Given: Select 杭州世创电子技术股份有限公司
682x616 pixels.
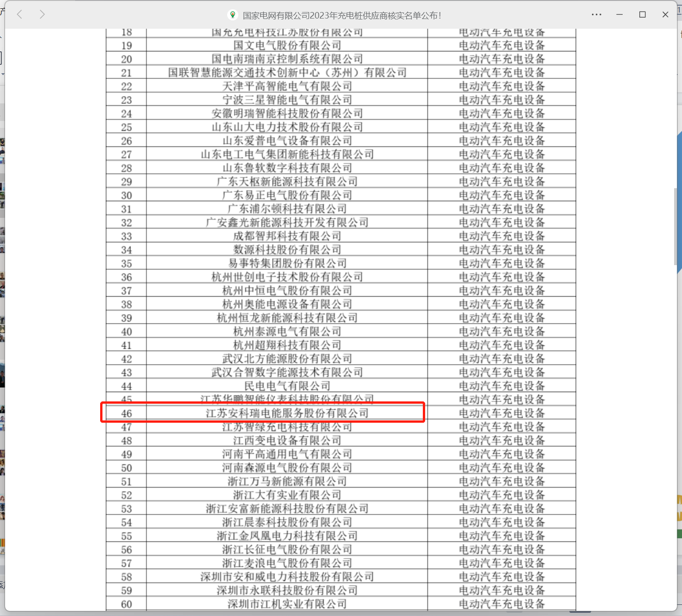Looking at the screenshot, I should (287, 277).
